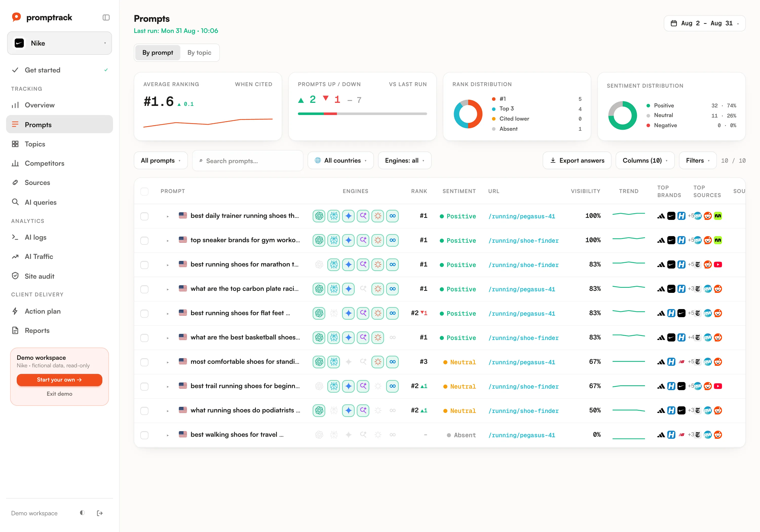Screen dimensions: 760x532
Task: Click Meta AI engine icon in trail running row
Action: point(393,386)
